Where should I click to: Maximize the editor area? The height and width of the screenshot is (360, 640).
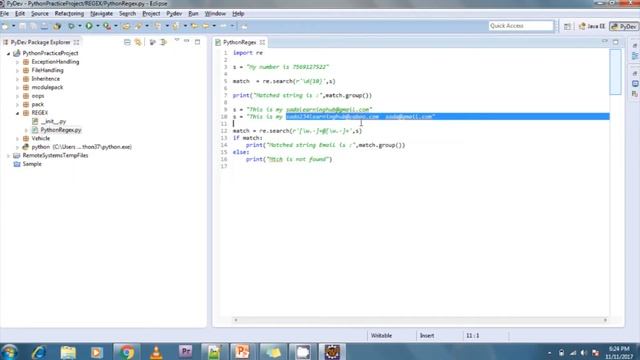click(x=616, y=42)
